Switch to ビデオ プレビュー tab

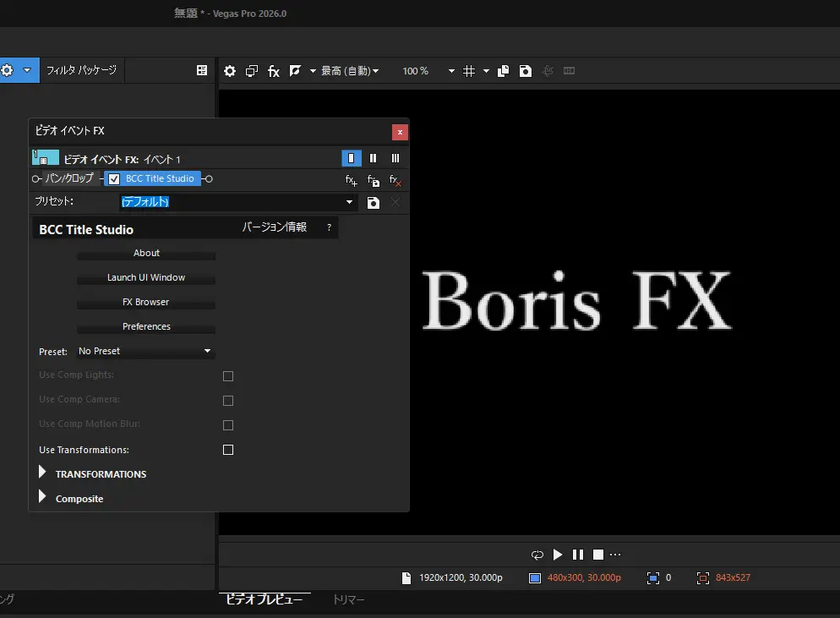(265, 599)
